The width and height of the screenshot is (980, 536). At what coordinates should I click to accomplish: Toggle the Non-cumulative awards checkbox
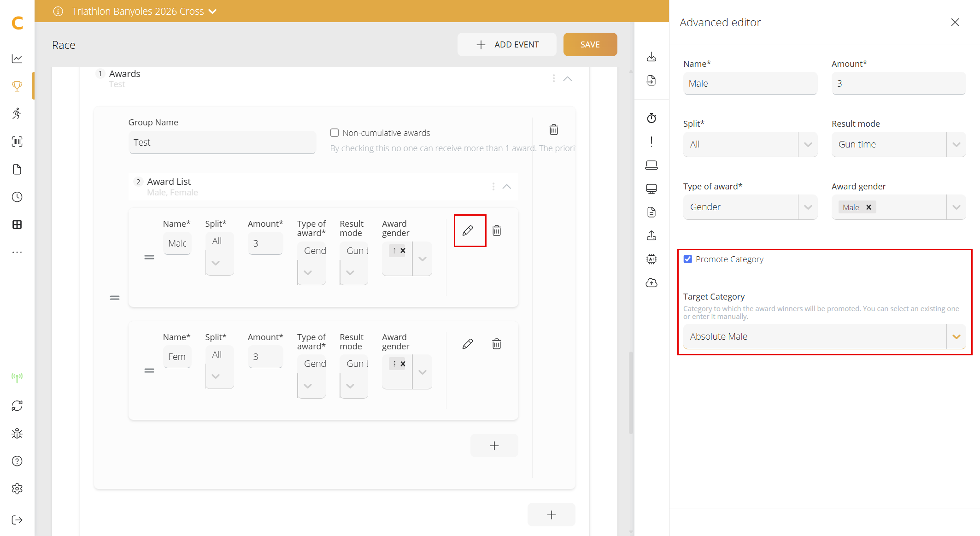coord(334,133)
